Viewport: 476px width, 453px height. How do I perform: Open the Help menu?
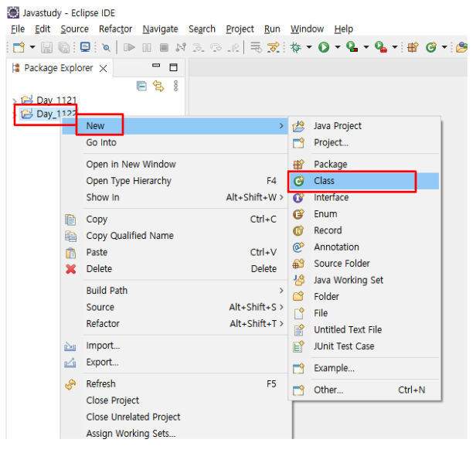coord(344,29)
